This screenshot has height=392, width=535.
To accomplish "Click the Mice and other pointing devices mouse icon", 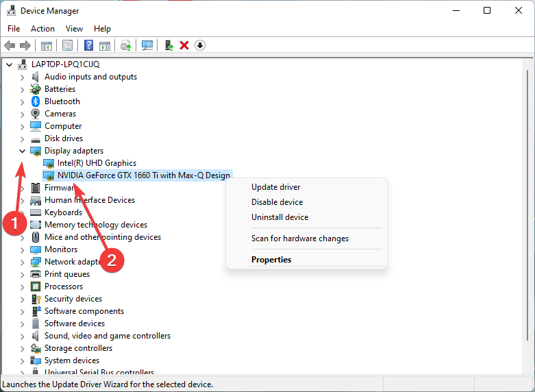I will pyautogui.click(x=36, y=237).
